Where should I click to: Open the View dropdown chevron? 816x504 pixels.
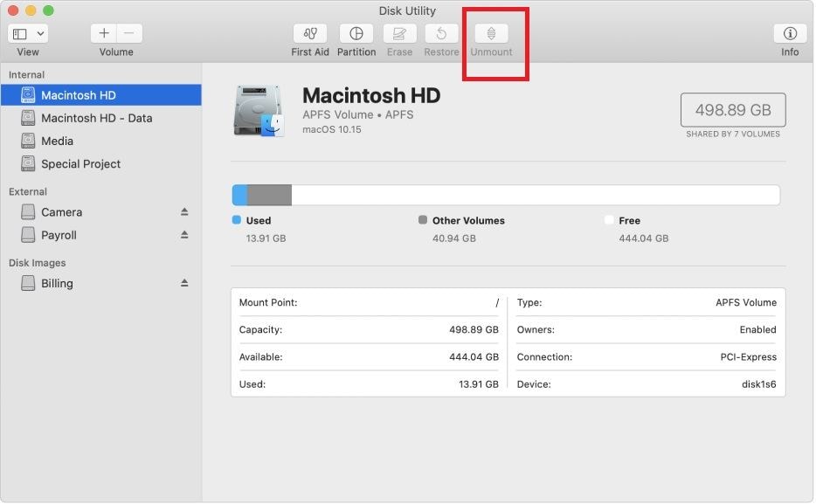(x=40, y=34)
